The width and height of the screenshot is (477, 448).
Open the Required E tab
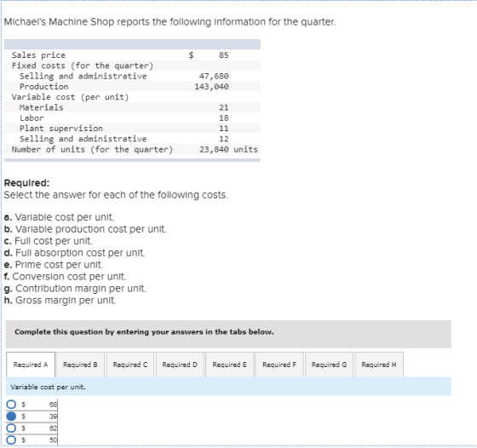[230, 365]
